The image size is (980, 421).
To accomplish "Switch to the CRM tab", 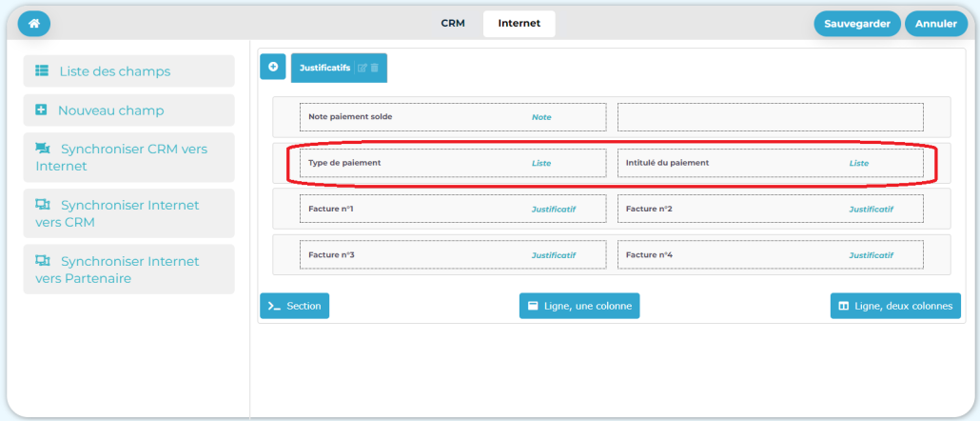I will 453,24.
